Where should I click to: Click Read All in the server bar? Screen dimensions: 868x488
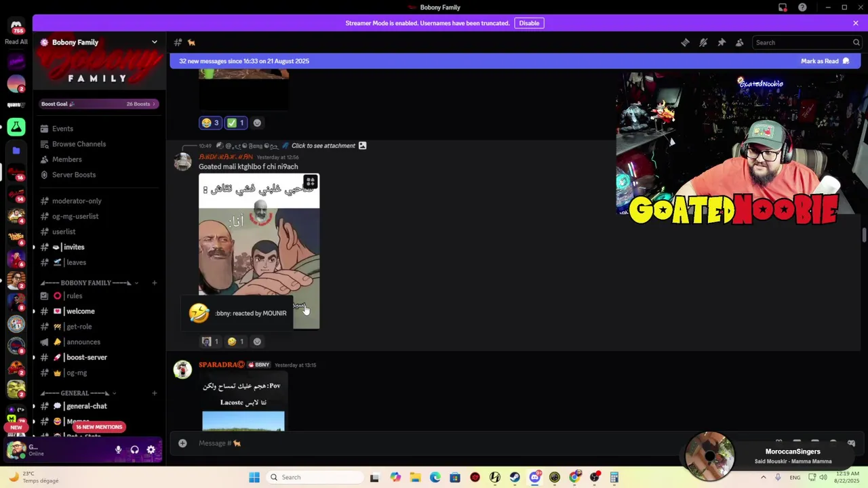point(16,42)
